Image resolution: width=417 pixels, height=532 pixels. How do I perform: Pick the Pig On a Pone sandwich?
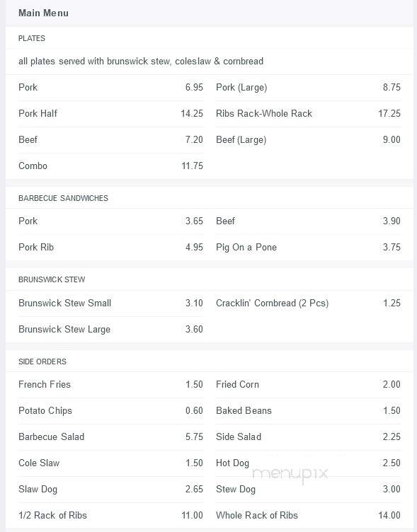308,248
